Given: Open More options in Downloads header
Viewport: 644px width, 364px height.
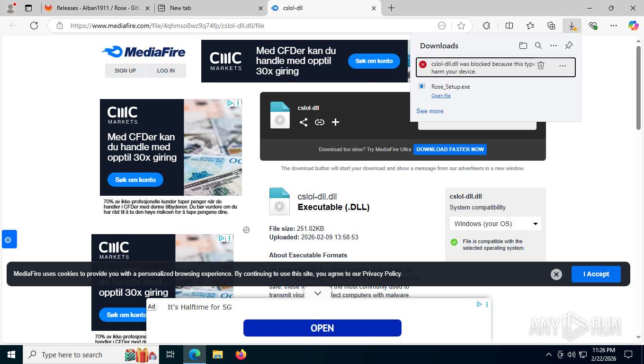Looking at the screenshot, I should click(x=554, y=45).
